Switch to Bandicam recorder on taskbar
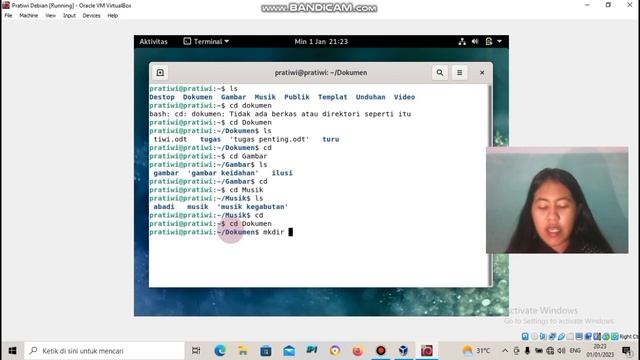 coord(381,351)
